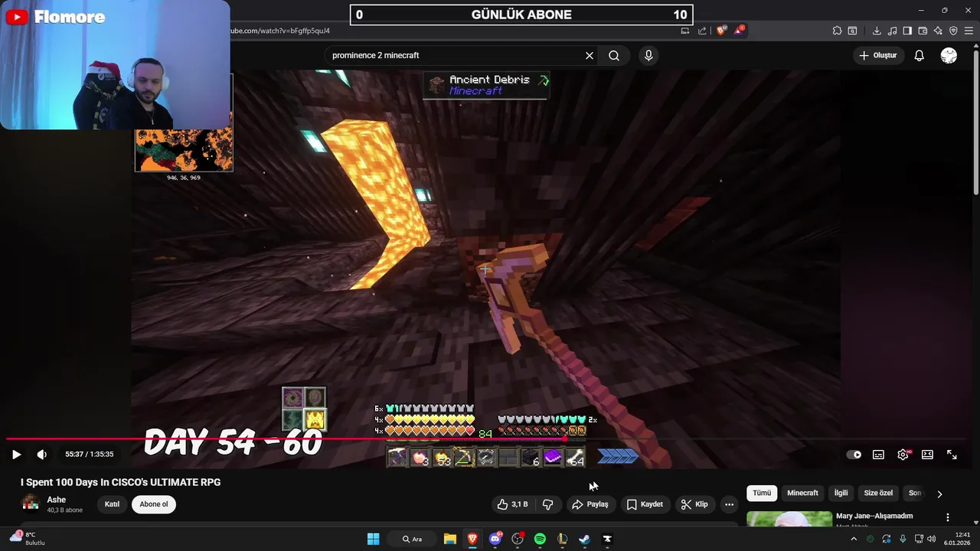
Task: Open browser main hamburger menu
Action: [969, 31]
